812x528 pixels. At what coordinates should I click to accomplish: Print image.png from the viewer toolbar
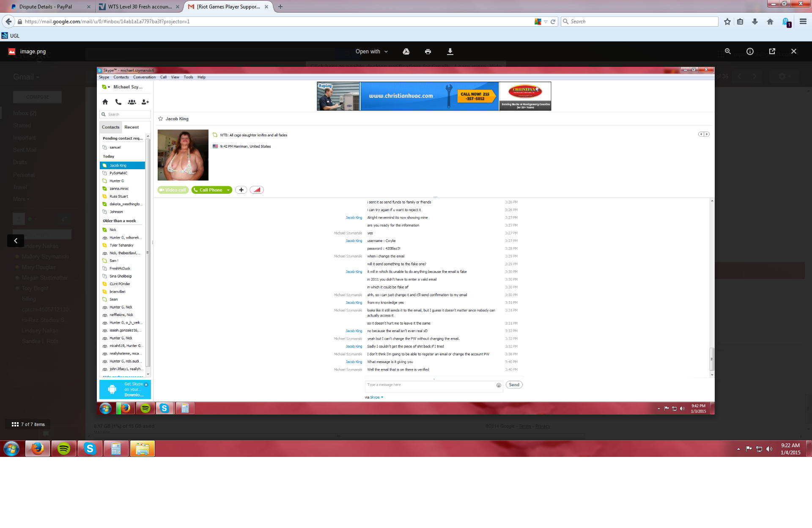point(428,52)
